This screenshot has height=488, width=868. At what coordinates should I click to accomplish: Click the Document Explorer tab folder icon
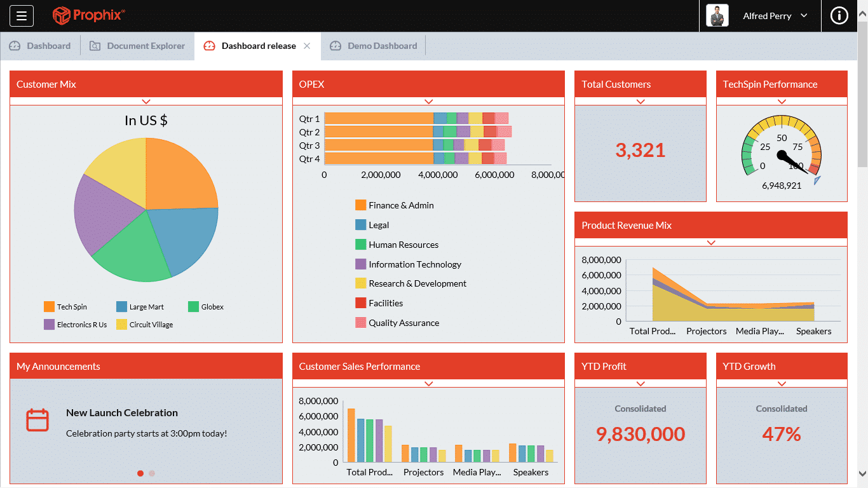click(x=95, y=46)
